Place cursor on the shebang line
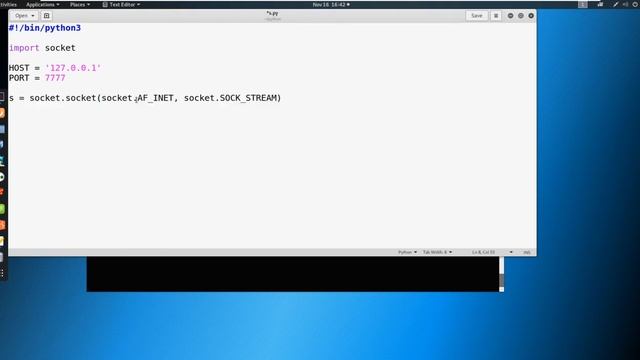 (x=45, y=28)
